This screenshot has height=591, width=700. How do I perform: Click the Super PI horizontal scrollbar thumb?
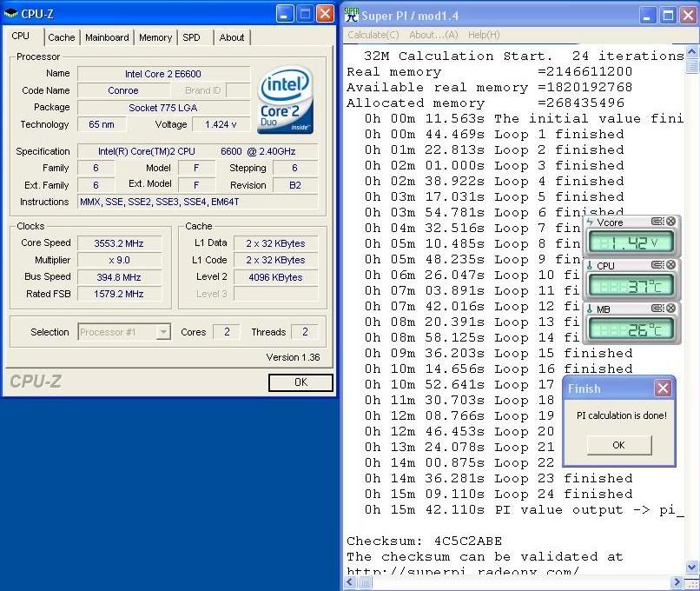pos(365,582)
